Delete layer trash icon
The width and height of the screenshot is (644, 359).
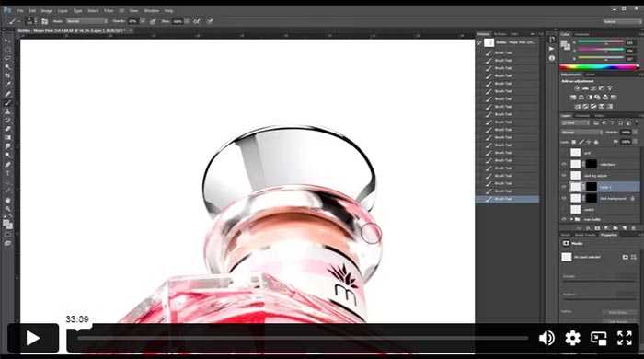tap(633, 228)
